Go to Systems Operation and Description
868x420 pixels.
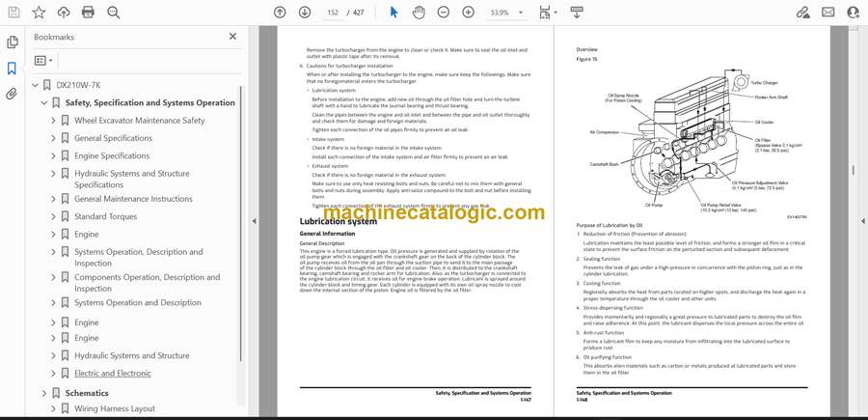click(138, 302)
